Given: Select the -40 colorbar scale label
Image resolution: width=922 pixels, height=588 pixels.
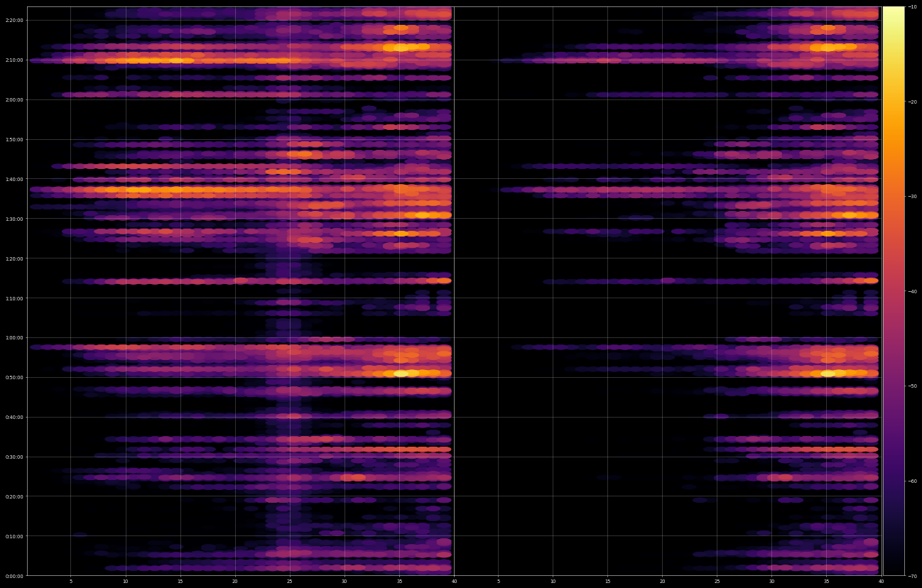Looking at the screenshot, I should coord(911,291).
